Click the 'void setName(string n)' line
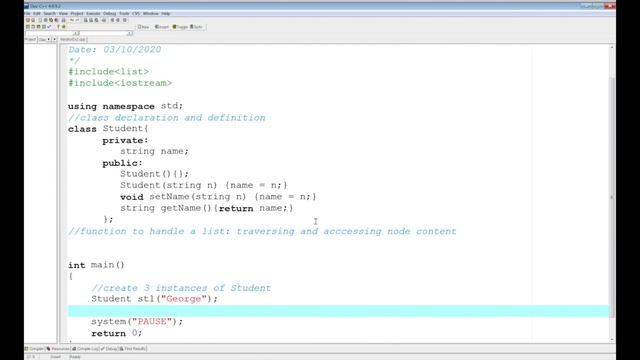The width and height of the screenshot is (640, 360). coord(218,197)
